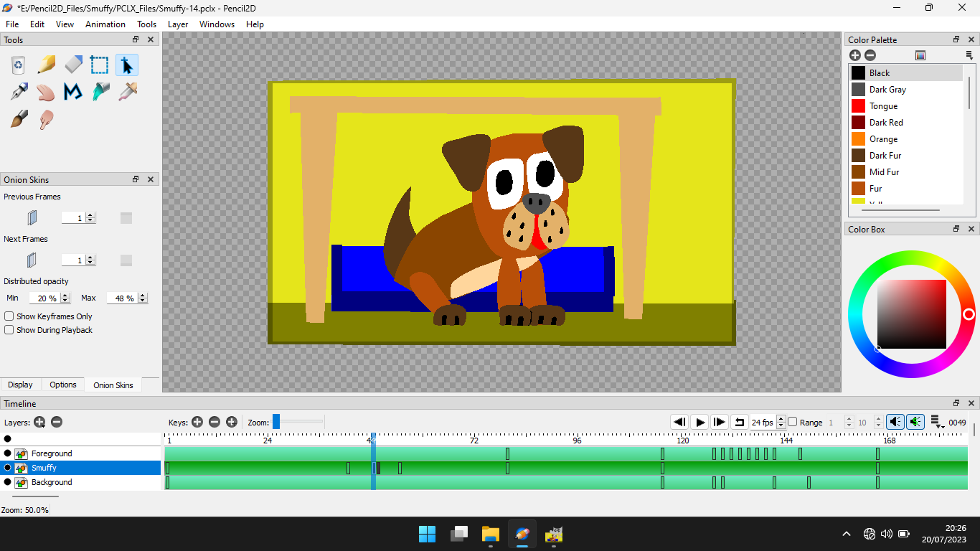The width and height of the screenshot is (980, 551).
Task: Add a keyframe with Keys plus
Action: [x=197, y=422]
